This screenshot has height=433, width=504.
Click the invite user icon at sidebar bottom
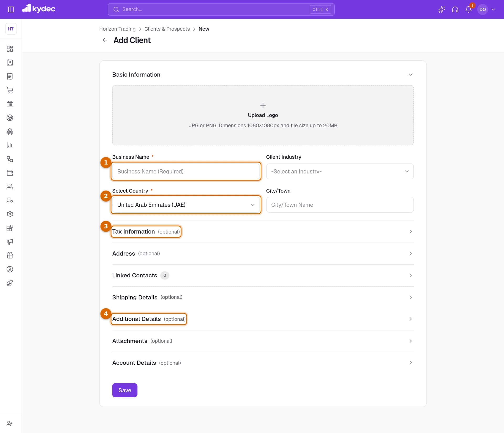(9, 424)
